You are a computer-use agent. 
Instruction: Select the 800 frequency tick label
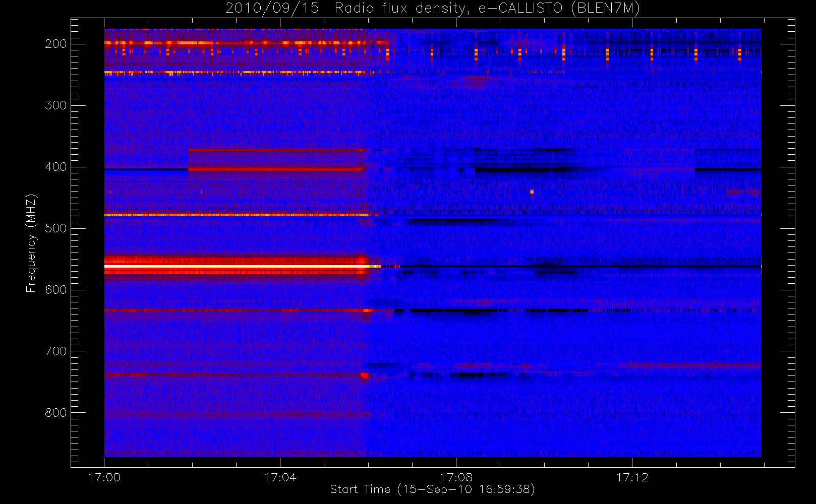(x=56, y=413)
